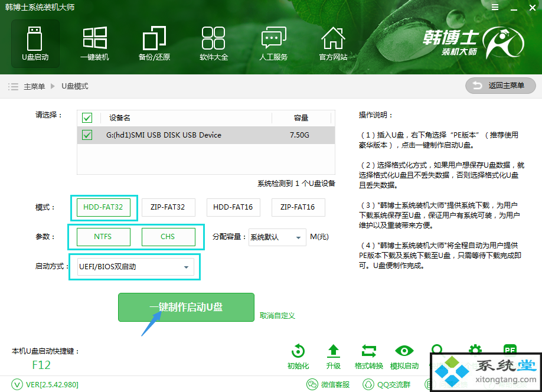This screenshot has height=392, width=542.
Task: Open the 备份/还原 section
Action: click(x=154, y=44)
